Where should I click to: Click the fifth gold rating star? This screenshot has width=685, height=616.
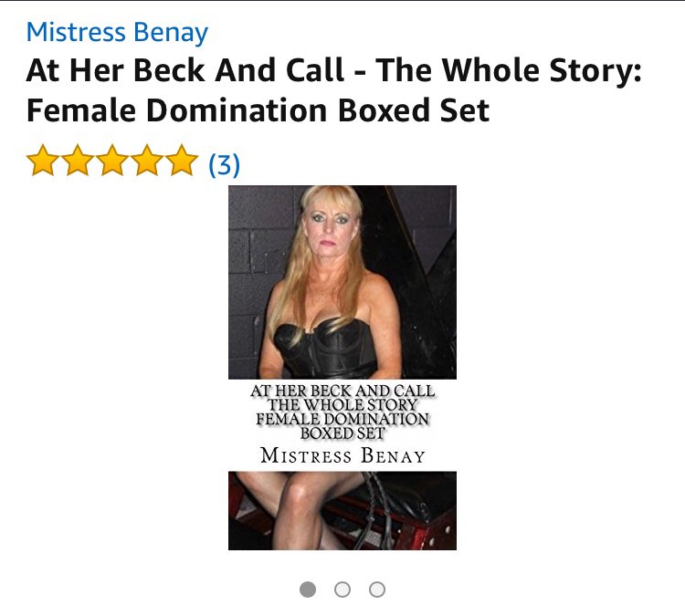coord(182,161)
